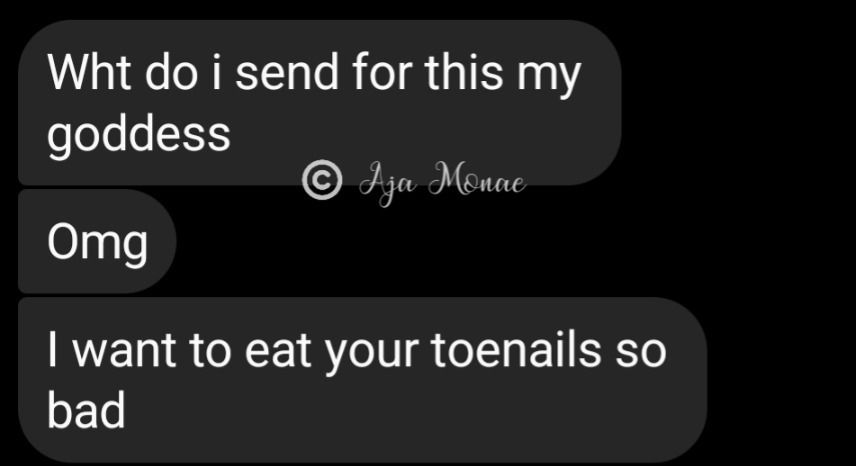Click the word for in first message
The height and width of the screenshot is (466, 856).
[382, 72]
